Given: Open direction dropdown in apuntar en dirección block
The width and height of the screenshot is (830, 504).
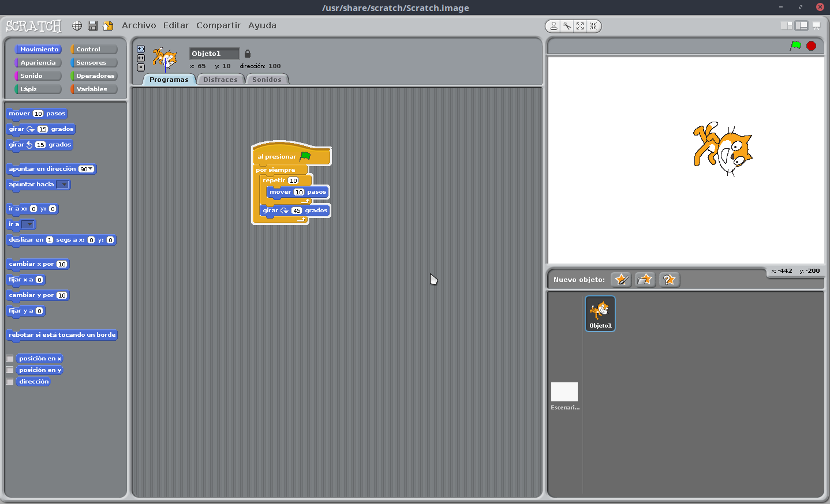Looking at the screenshot, I should (x=91, y=169).
